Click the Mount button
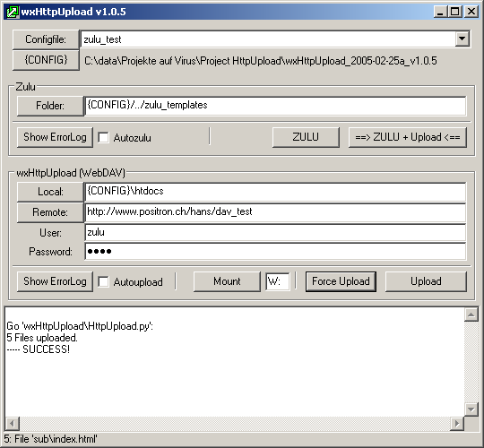 pyautogui.click(x=227, y=281)
